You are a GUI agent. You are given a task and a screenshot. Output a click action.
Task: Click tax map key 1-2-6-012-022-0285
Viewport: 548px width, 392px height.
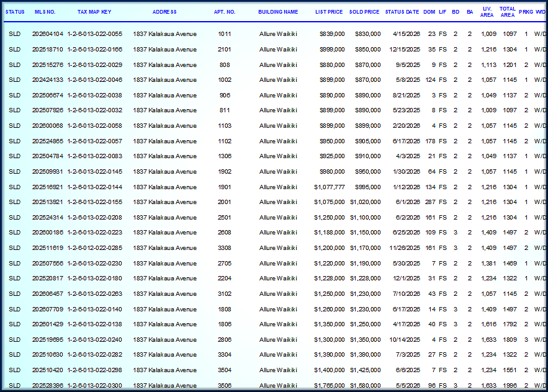[95, 247]
